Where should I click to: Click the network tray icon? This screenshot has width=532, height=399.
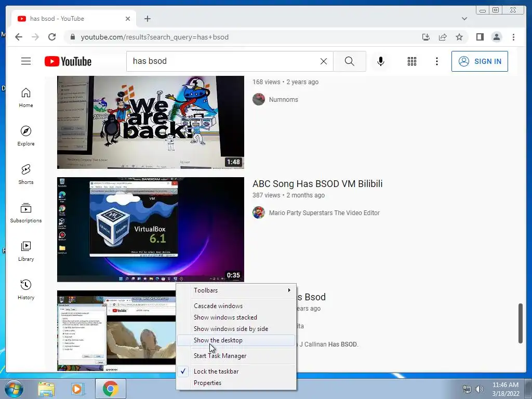pos(467,389)
